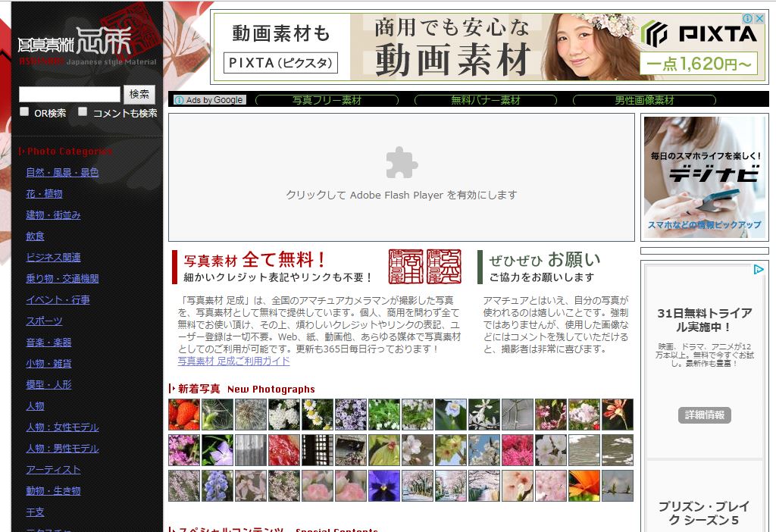Image resolution: width=776 pixels, height=532 pixels.
Task: Open the strawberry photo thumbnail
Action: [184, 415]
